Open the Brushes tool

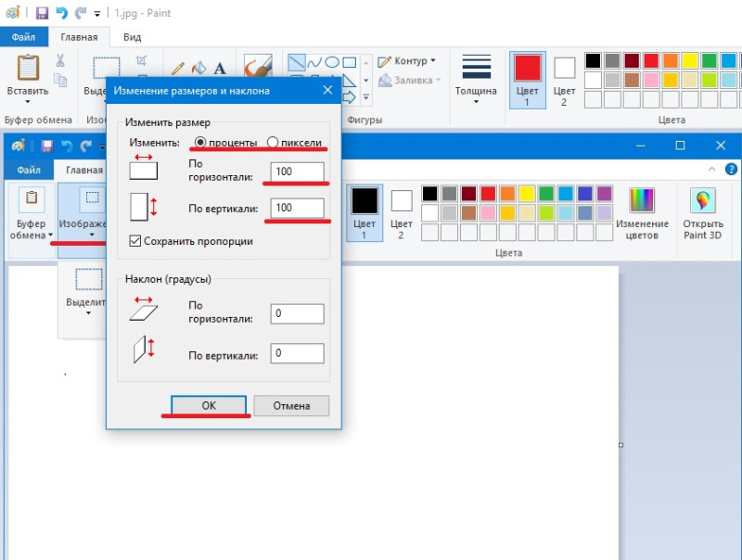(257, 69)
